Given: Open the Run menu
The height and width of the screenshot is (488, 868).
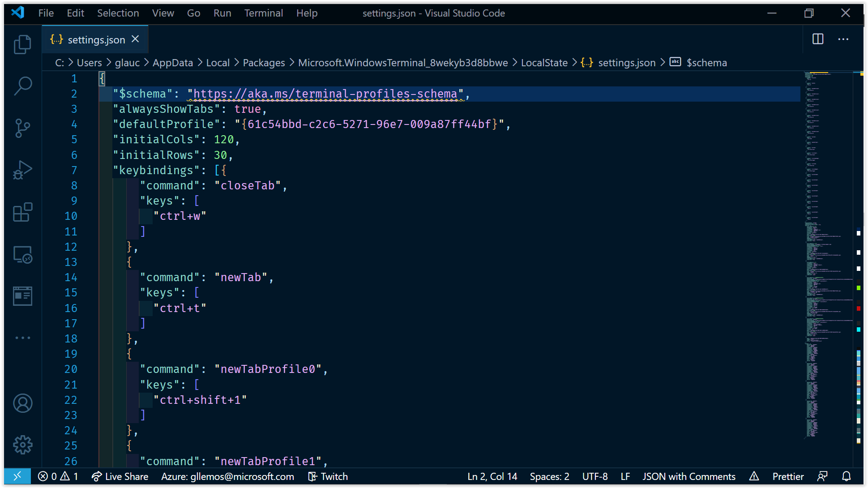Looking at the screenshot, I should [222, 13].
